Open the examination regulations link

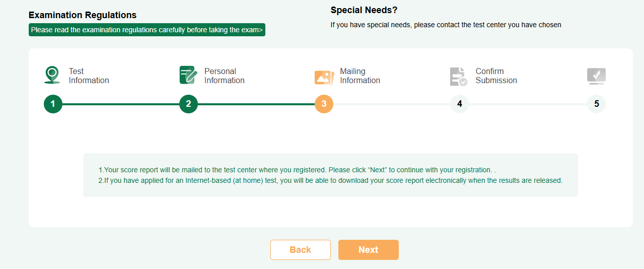[x=147, y=30]
